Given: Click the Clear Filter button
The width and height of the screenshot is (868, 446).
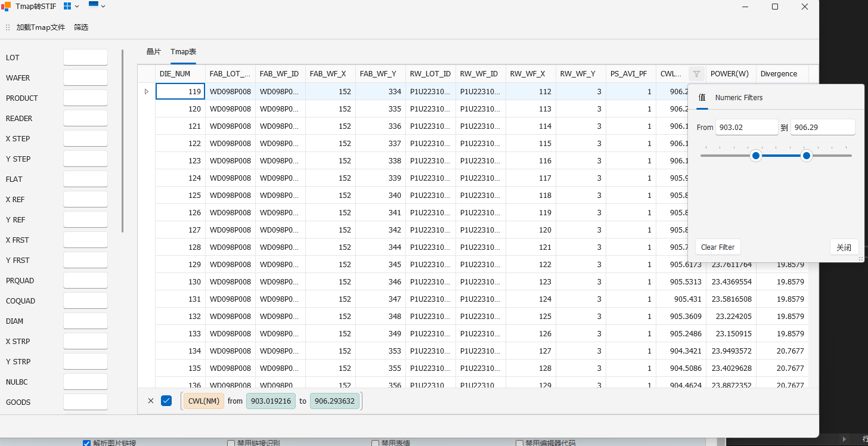Looking at the screenshot, I should (718, 247).
